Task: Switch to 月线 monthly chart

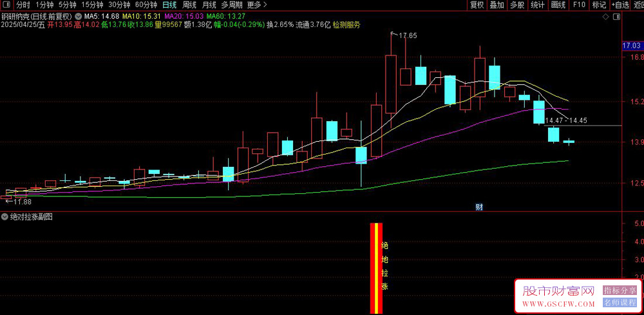Action: tap(209, 5)
